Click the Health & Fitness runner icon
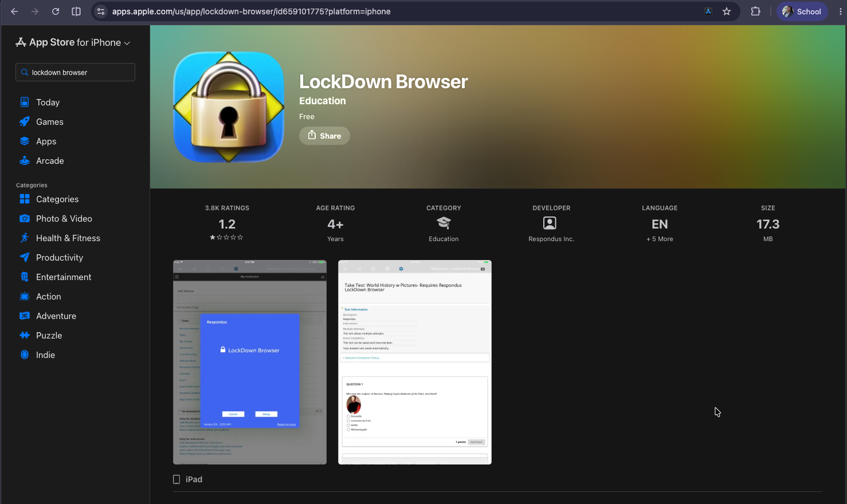Viewport: 847px width, 504px height. tap(25, 238)
